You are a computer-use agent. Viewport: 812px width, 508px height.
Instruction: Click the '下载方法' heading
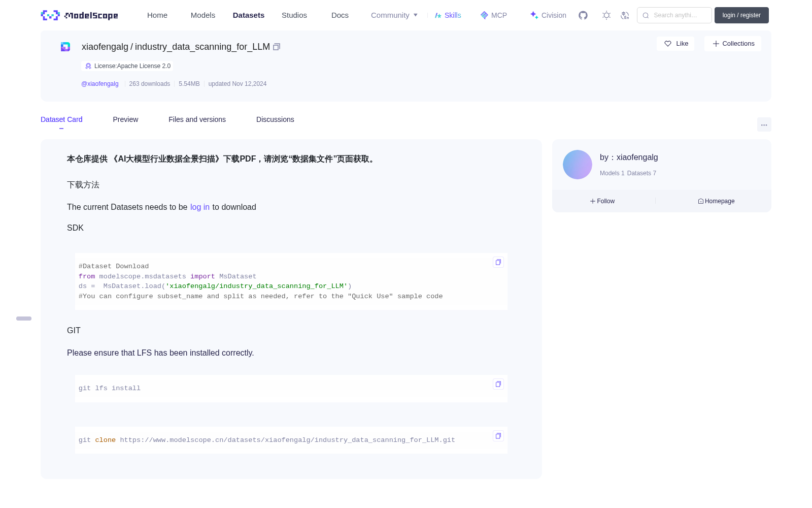(83, 185)
